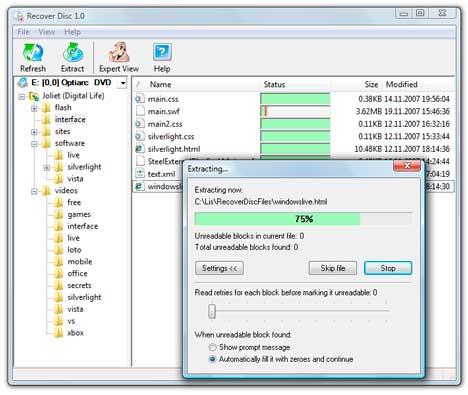Screen dimensions: 468x395
Task: Open the Help menu
Action: pos(72,32)
